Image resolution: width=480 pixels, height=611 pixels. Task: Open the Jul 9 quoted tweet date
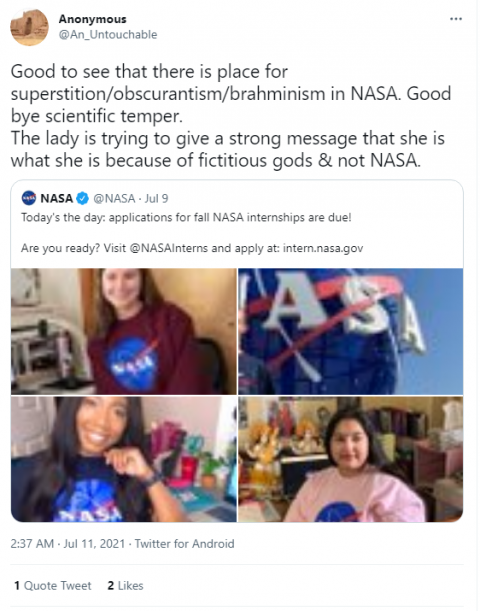click(x=156, y=198)
